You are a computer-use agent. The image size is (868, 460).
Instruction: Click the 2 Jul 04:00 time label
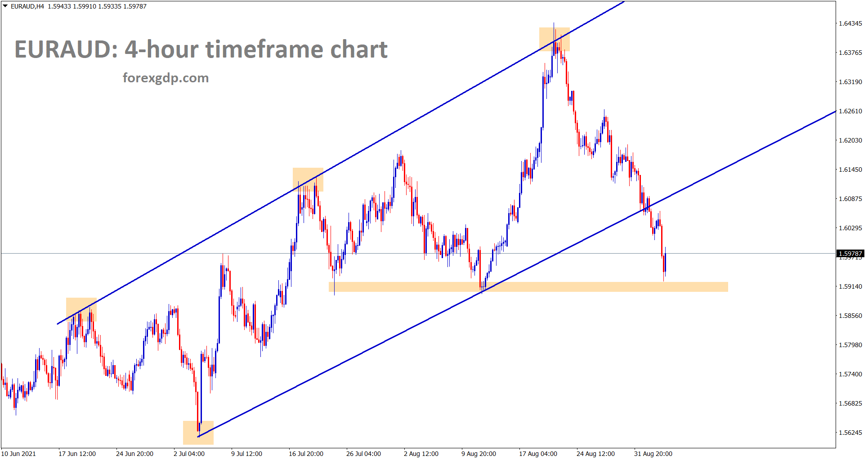pyautogui.click(x=189, y=454)
